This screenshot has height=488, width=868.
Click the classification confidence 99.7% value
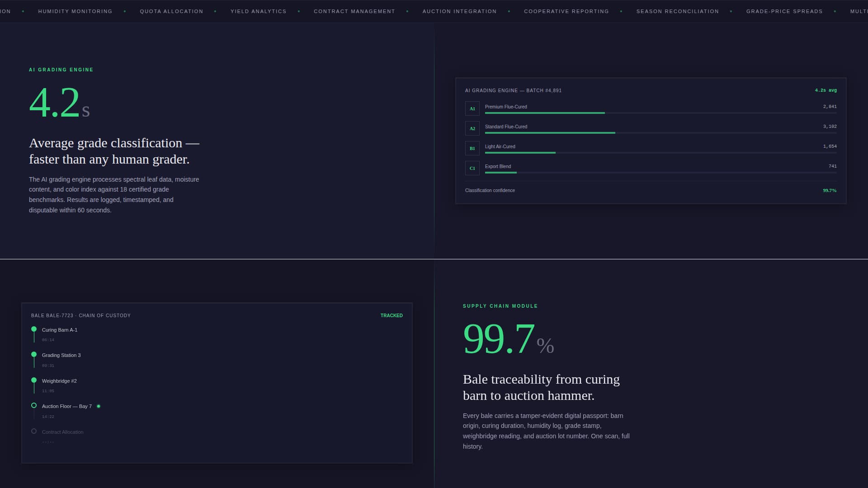point(830,191)
